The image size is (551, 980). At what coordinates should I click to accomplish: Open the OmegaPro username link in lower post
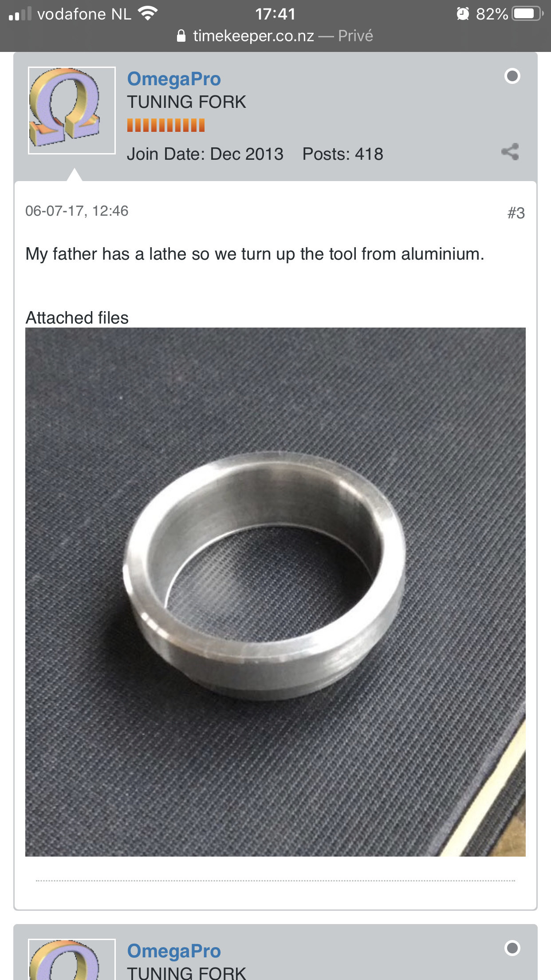tap(174, 951)
